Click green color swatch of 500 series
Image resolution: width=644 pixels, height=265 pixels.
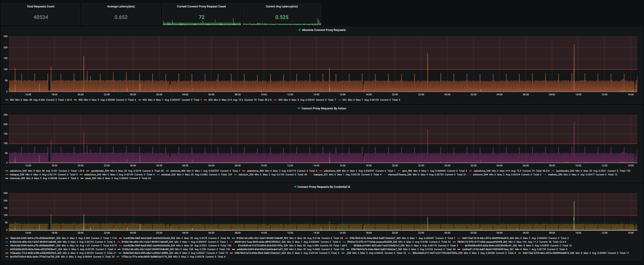click(7, 100)
